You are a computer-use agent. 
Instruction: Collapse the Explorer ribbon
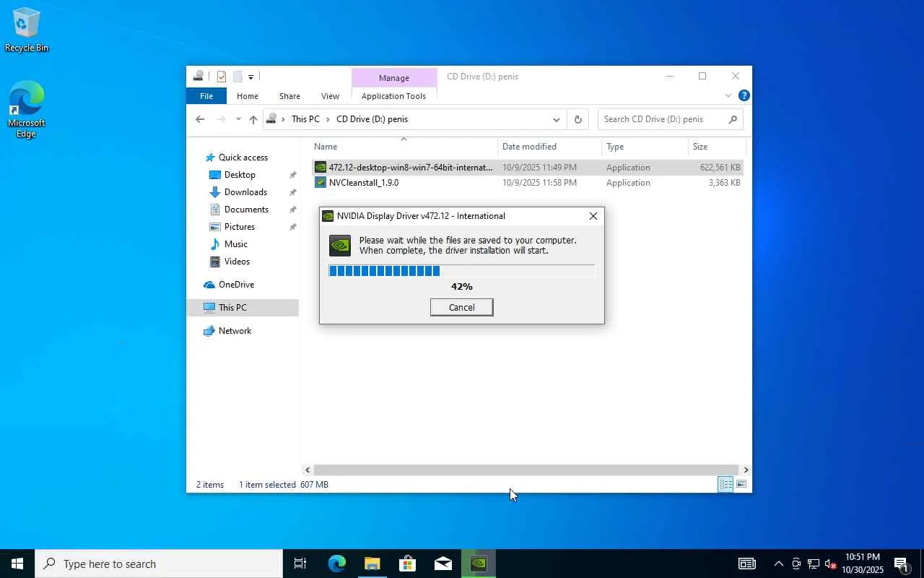728,95
